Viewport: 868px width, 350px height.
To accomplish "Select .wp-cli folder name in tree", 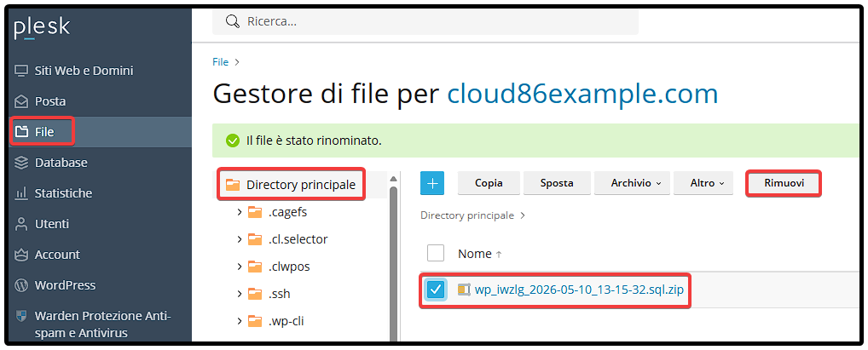I will (x=286, y=321).
